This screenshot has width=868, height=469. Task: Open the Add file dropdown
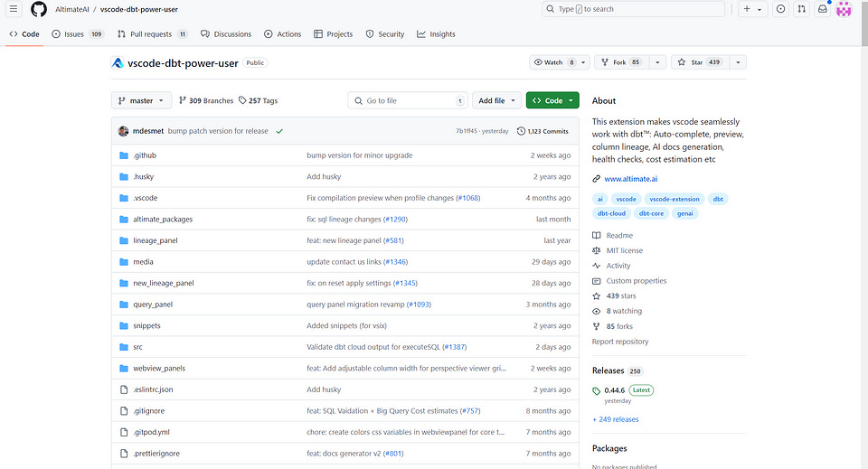coord(496,100)
